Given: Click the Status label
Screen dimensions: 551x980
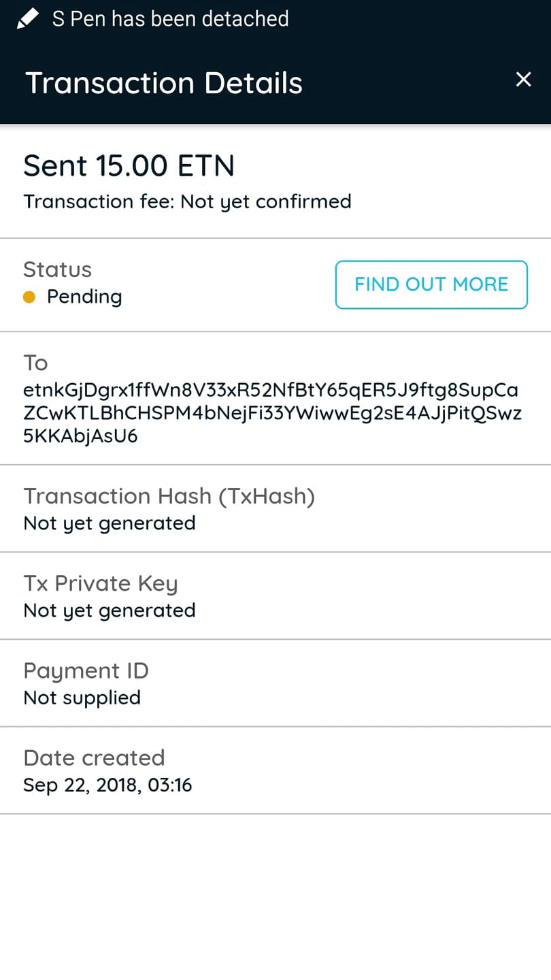Looking at the screenshot, I should point(57,269).
